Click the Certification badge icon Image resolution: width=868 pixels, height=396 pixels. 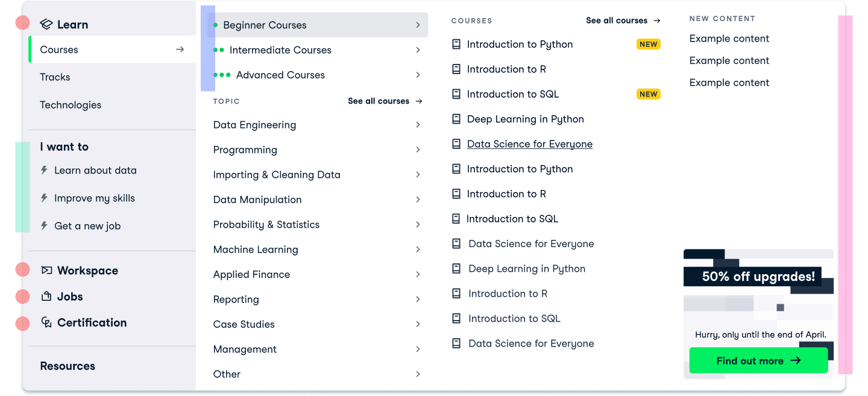pyautogui.click(x=46, y=322)
